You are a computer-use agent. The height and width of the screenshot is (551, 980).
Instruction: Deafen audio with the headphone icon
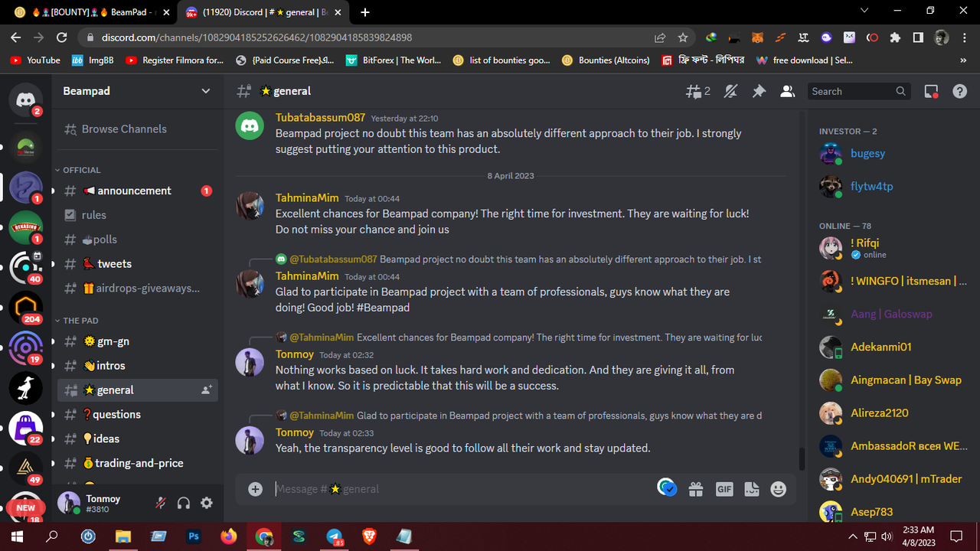click(183, 503)
